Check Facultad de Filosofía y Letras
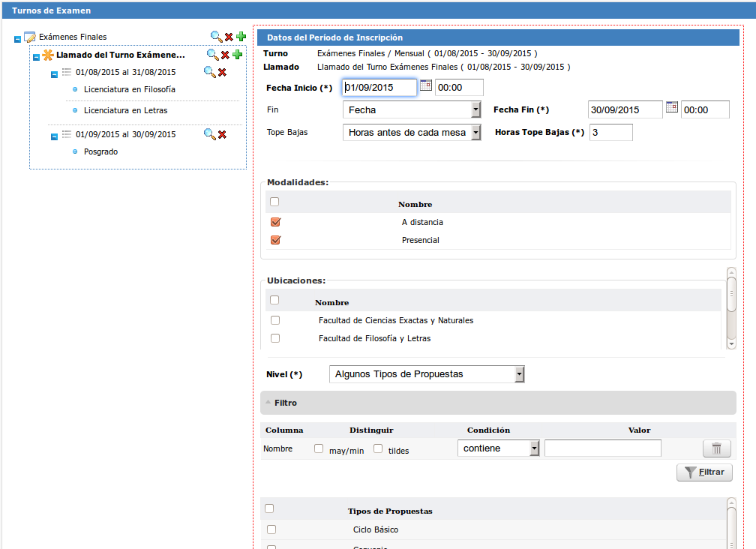The image size is (756, 549). pyautogui.click(x=275, y=338)
